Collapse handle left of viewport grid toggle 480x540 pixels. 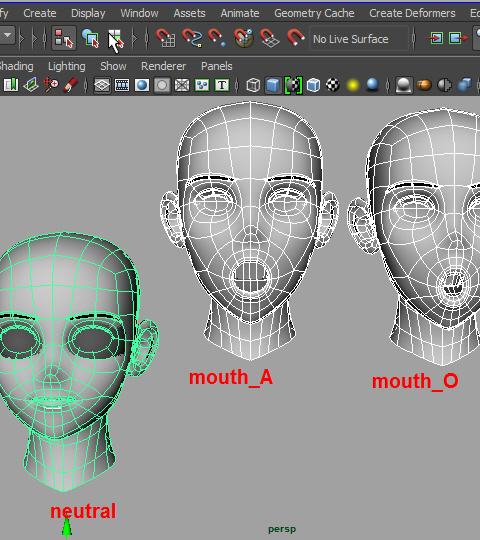tap(86, 85)
